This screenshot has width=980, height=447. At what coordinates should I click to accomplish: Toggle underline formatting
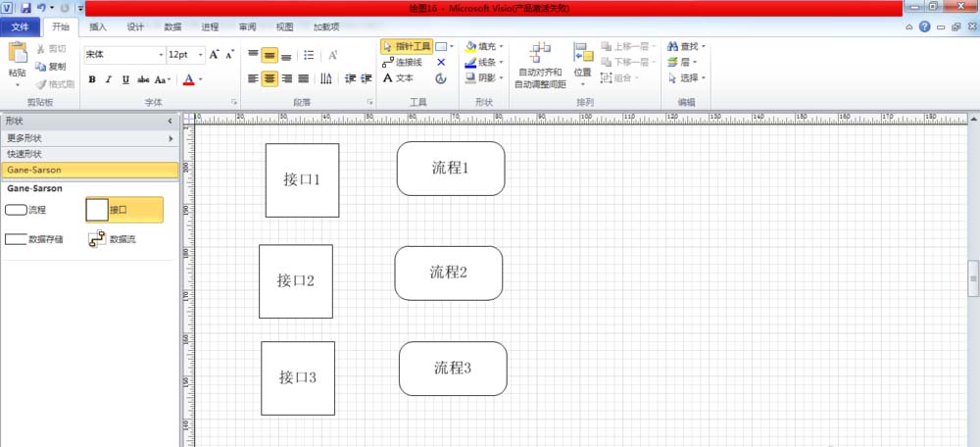click(x=125, y=79)
